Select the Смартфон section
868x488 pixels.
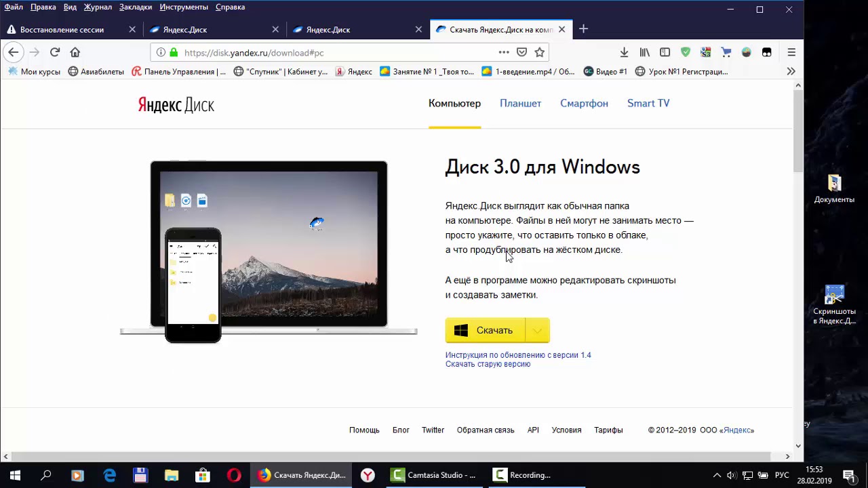pyautogui.click(x=584, y=103)
